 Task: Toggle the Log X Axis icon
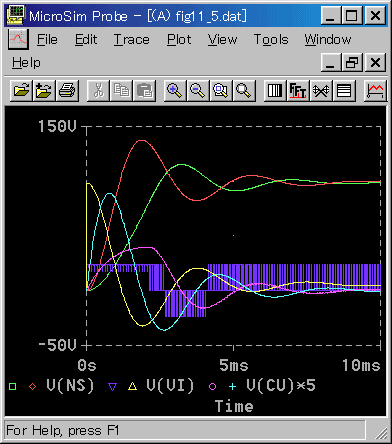click(275, 90)
